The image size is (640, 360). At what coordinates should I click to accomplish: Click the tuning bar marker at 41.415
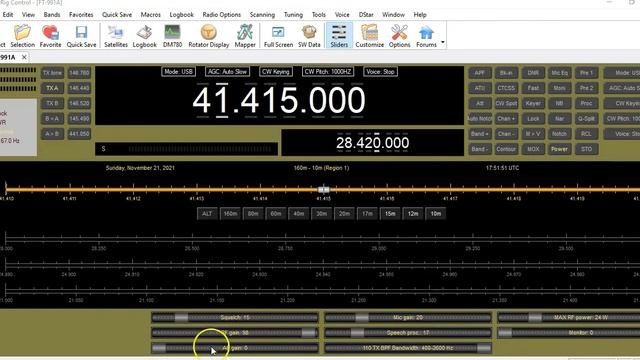(x=323, y=189)
